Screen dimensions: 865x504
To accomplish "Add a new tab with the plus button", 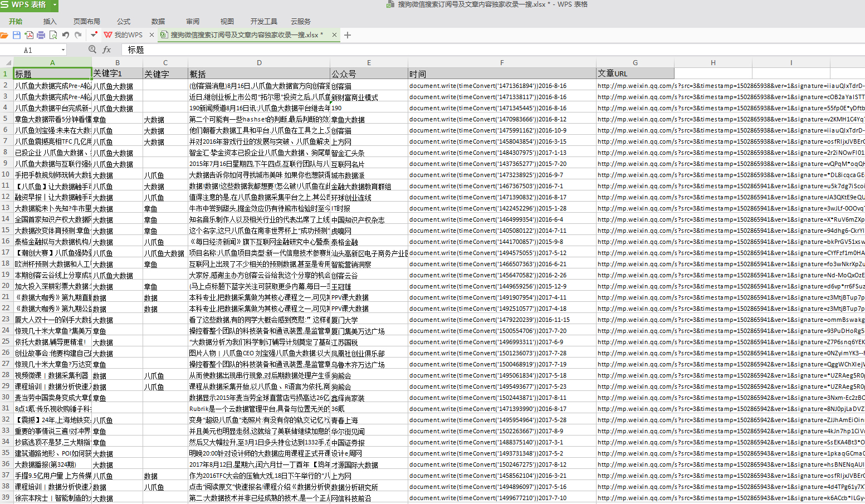I will point(348,35).
